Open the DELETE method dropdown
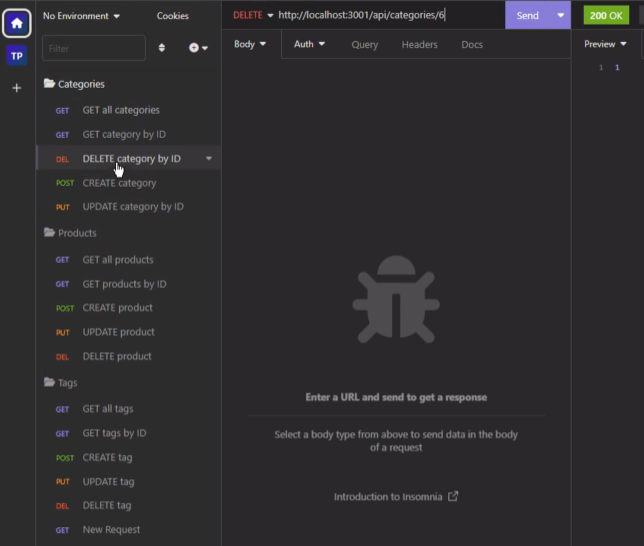 (253, 15)
